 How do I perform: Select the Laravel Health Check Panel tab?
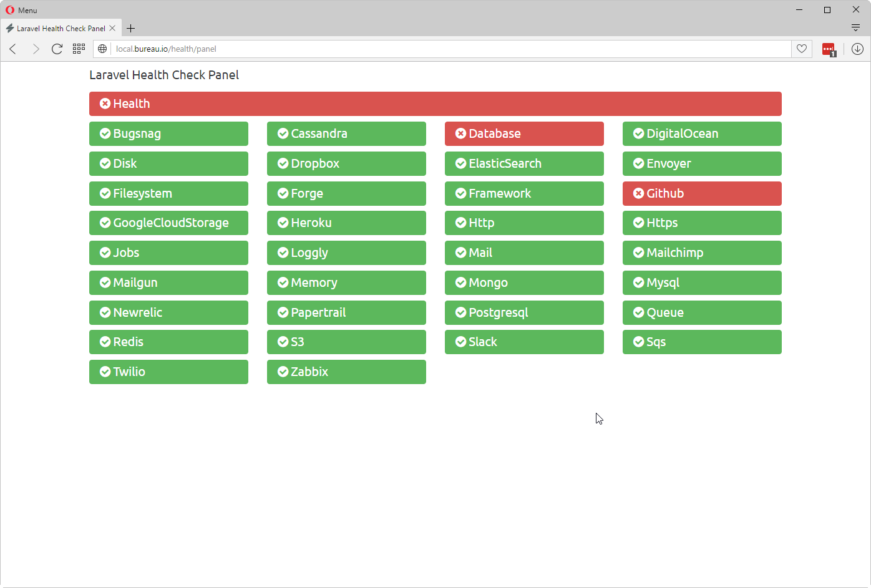(61, 28)
